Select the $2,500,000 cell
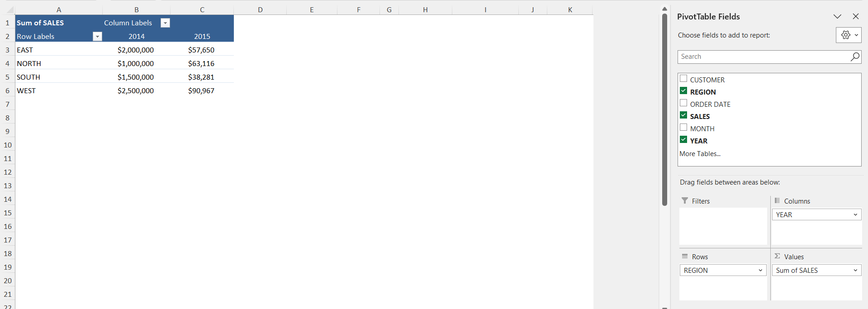The height and width of the screenshot is (309, 868). click(137, 90)
